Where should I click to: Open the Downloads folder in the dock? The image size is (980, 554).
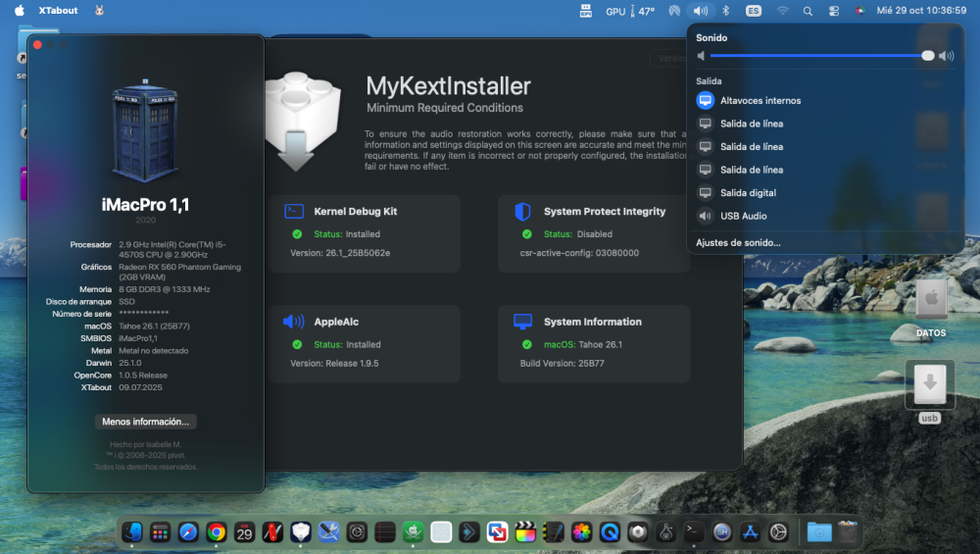pos(818,532)
